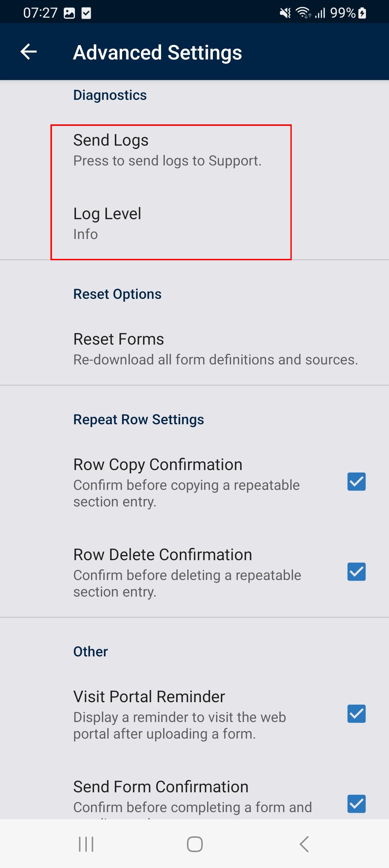Tap the Diagnostics section header

point(110,95)
